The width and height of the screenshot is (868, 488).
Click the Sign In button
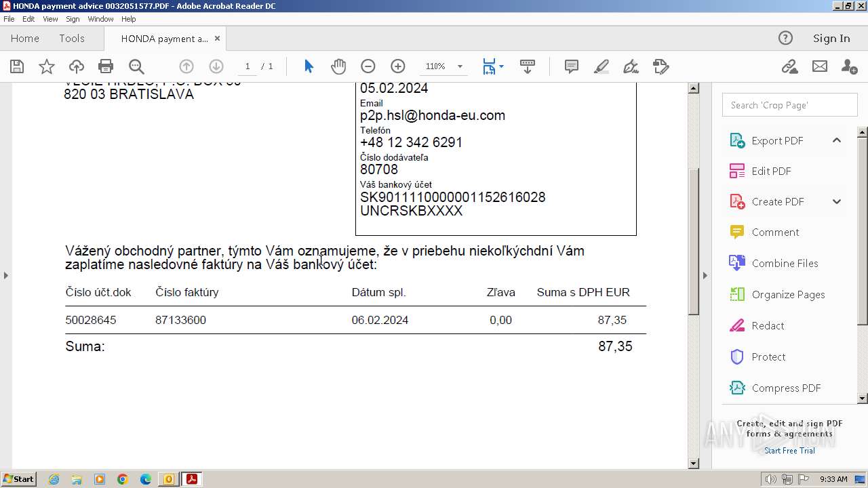click(x=831, y=39)
